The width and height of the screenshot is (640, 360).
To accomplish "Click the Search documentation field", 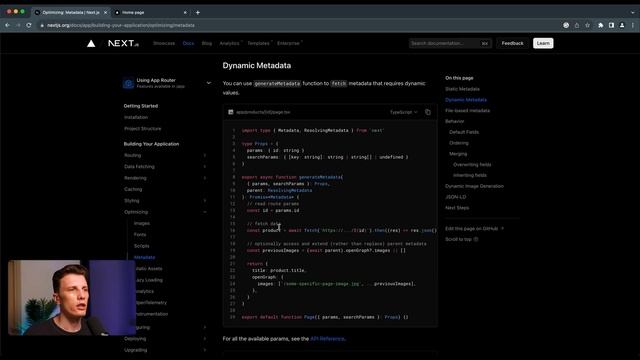I will 450,43.
